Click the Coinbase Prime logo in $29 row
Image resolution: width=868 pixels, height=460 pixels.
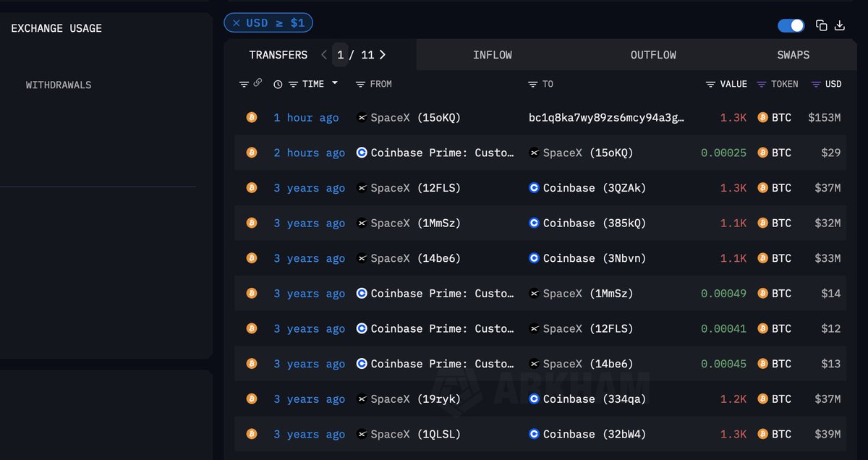tap(362, 153)
